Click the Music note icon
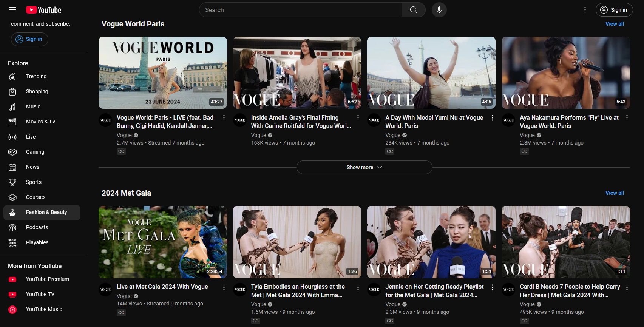Screen dimensions: 644x327 tap(12, 107)
